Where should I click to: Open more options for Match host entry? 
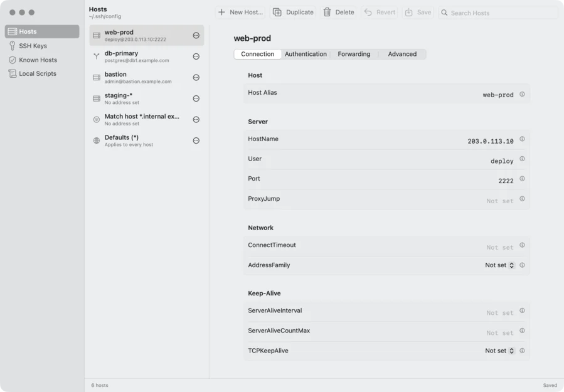tap(196, 119)
